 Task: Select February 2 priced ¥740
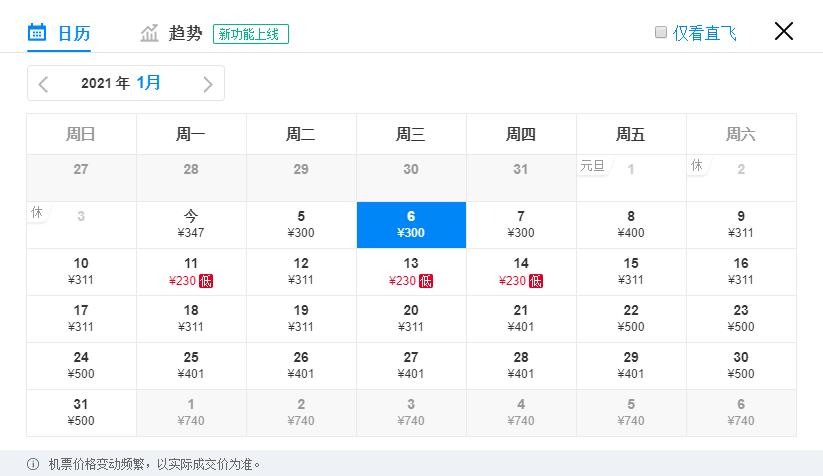coord(301,412)
